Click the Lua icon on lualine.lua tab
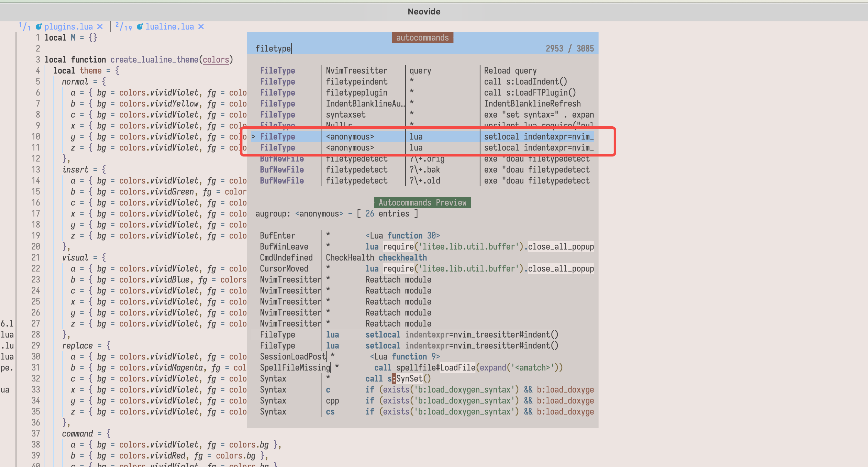Image resolution: width=868 pixels, height=467 pixels. [139, 27]
